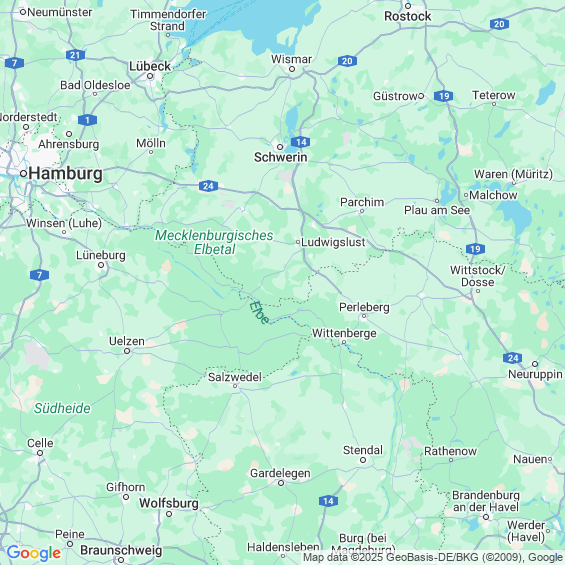The height and width of the screenshot is (565, 565).
Task: Click the A20 shield near Wismar
Action: coord(347,61)
